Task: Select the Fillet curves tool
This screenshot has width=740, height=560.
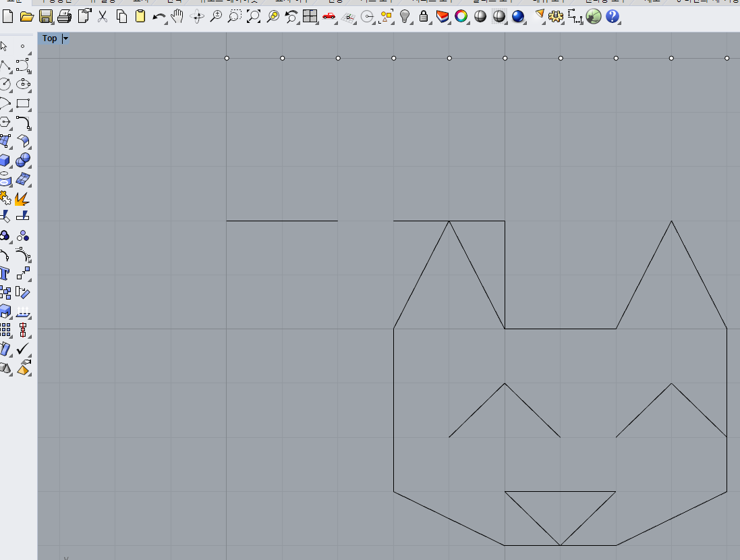Action: (23, 122)
